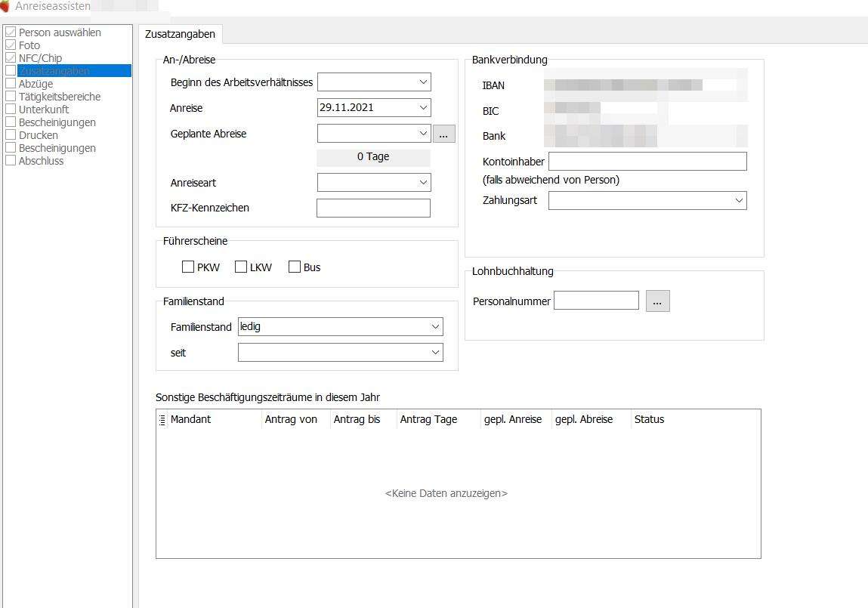868x608 pixels.
Task: Check the Drucken step checkbox
Action: pyautogui.click(x=11, y=134)
